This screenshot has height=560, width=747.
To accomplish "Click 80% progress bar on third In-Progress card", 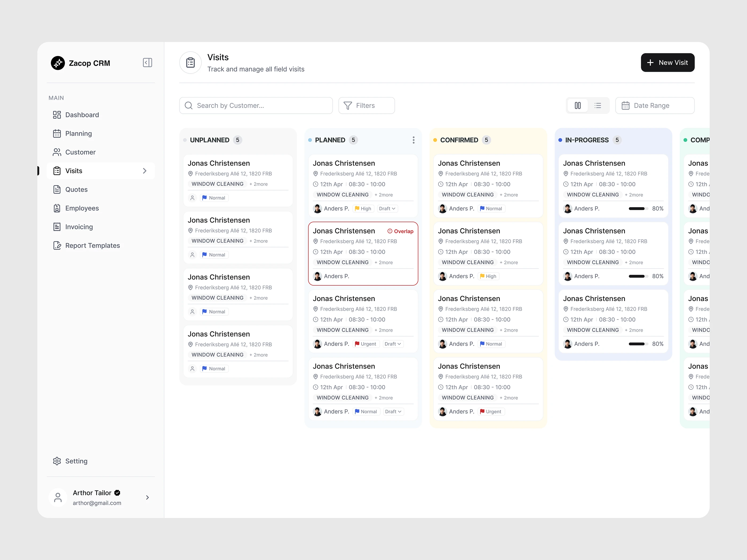I will pyautogui.click(x=638, y=344).
